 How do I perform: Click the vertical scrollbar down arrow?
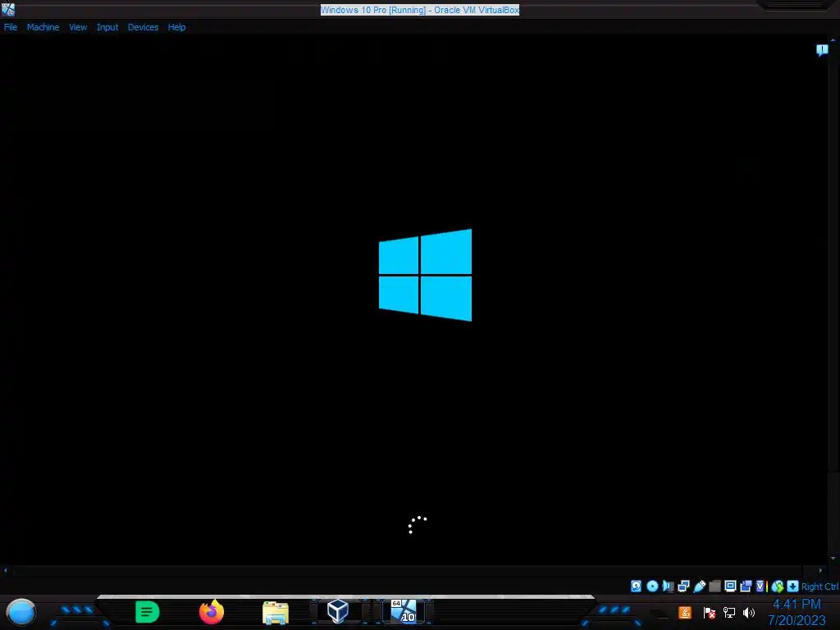click(833, 558)
